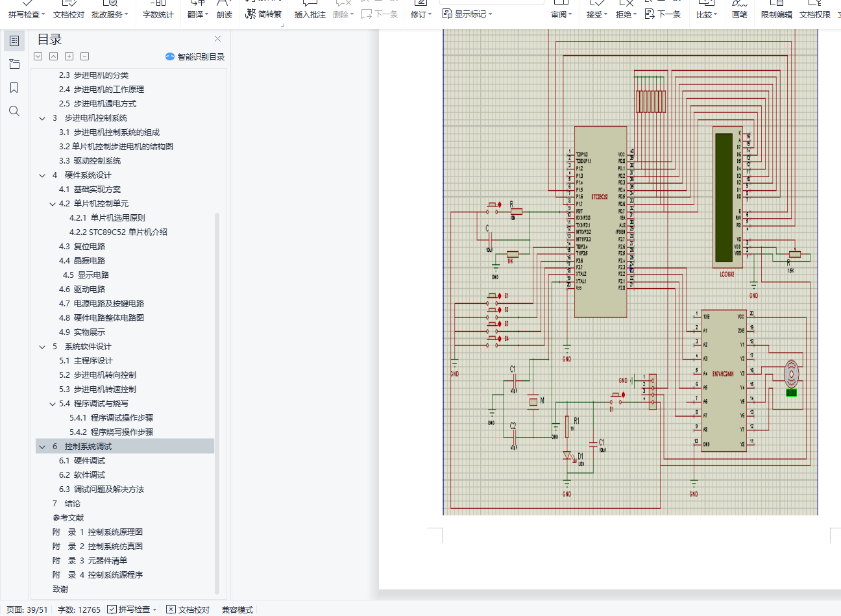Screen dimensions: 841x616
Task: Click 简转繁 simplified-to-traditional conversion
Action: pos(263,14)
